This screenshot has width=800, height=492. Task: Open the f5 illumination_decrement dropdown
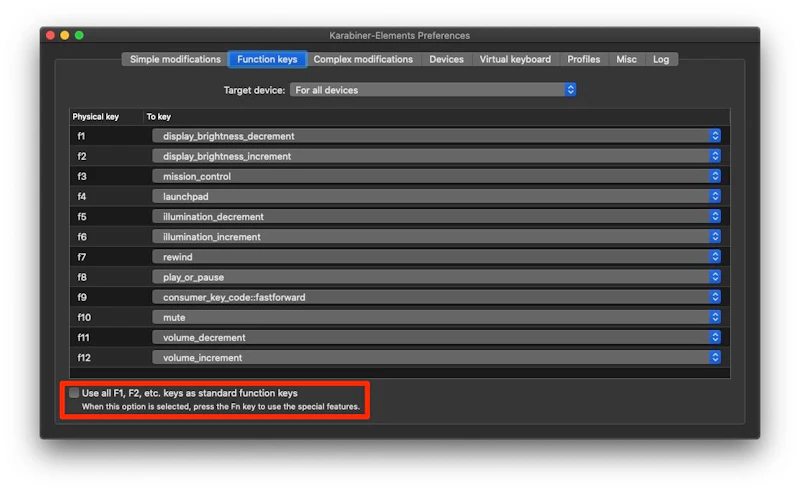pos(436,216)
